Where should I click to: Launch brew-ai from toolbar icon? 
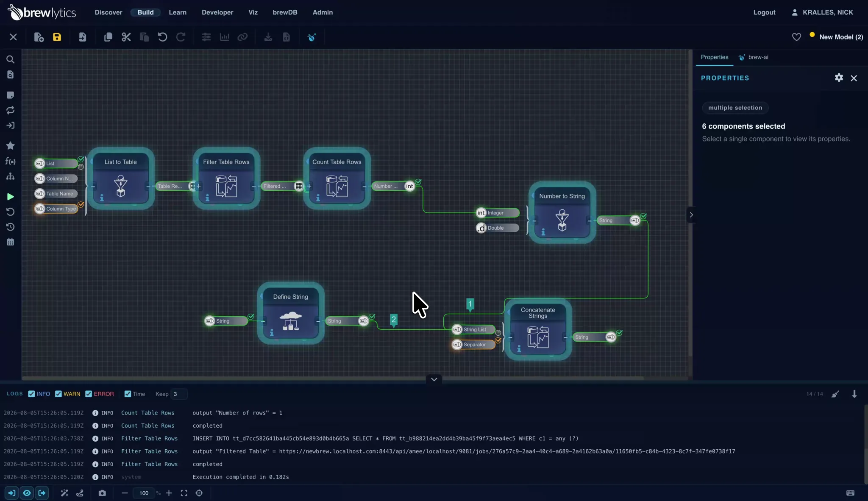click(x=312, y=37)
